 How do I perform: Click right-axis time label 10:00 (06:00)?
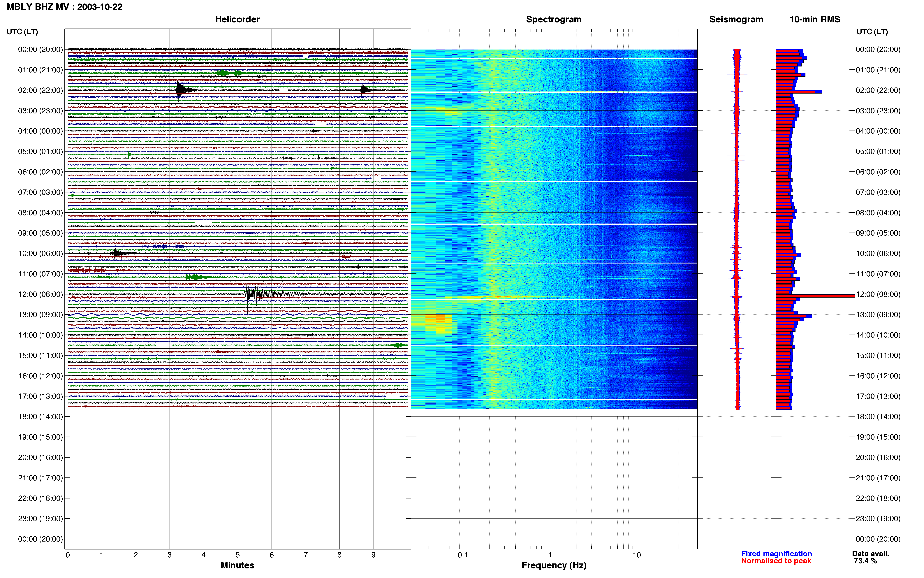point(878,253)
